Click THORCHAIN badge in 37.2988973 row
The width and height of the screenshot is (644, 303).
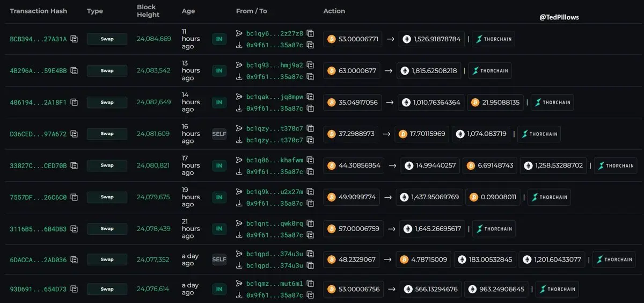pos(539,134)
